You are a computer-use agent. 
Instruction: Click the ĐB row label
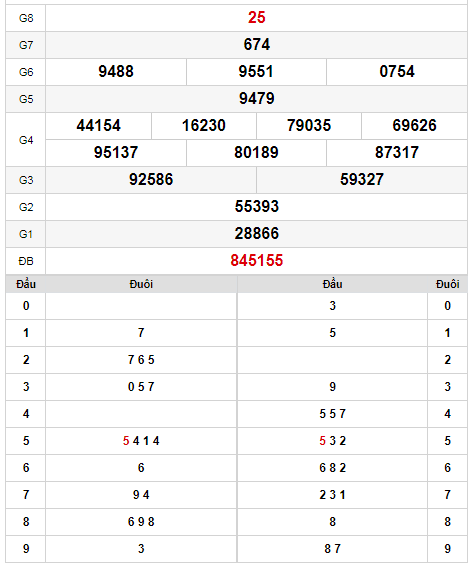click(x=26, y=261)
